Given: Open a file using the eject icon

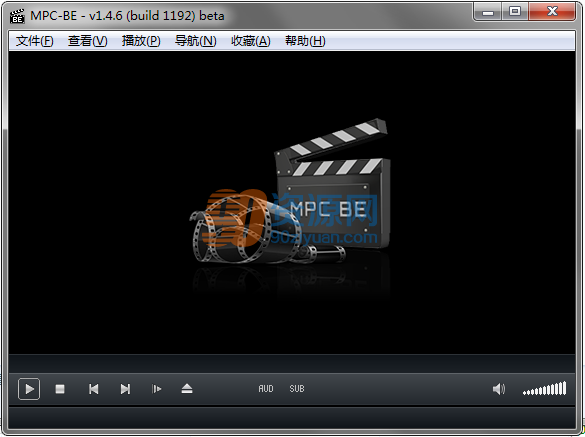Looking at the screenshot, I should click(x=187, y=389).
